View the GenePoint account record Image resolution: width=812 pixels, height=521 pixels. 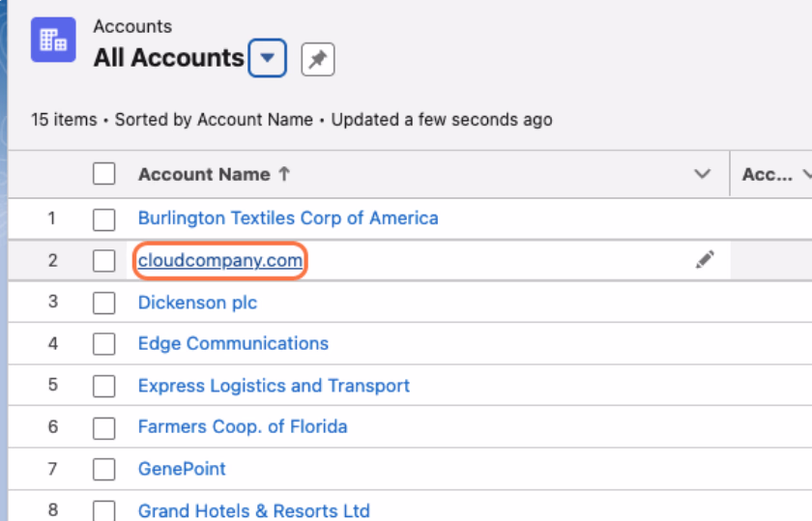pos(182,469)
